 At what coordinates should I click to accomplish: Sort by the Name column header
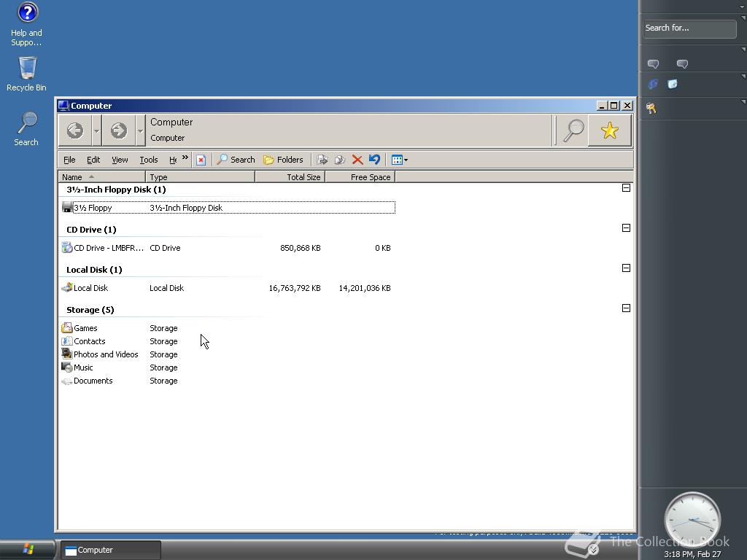101,177
